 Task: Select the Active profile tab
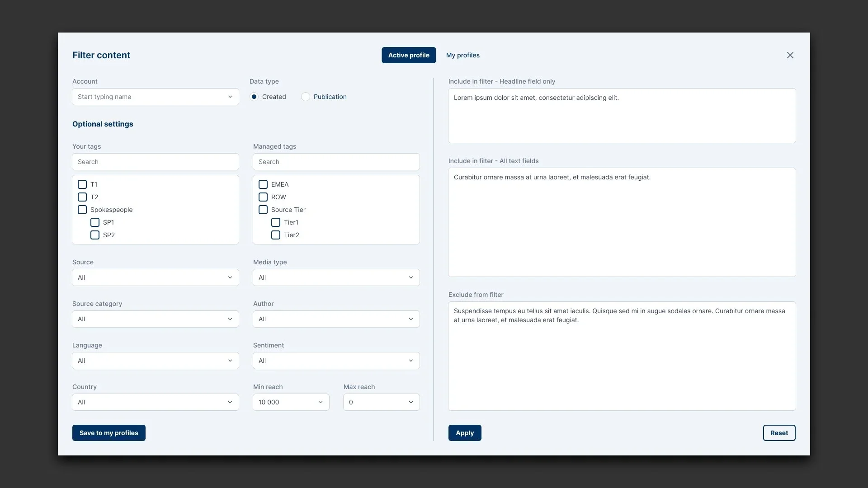408,55
